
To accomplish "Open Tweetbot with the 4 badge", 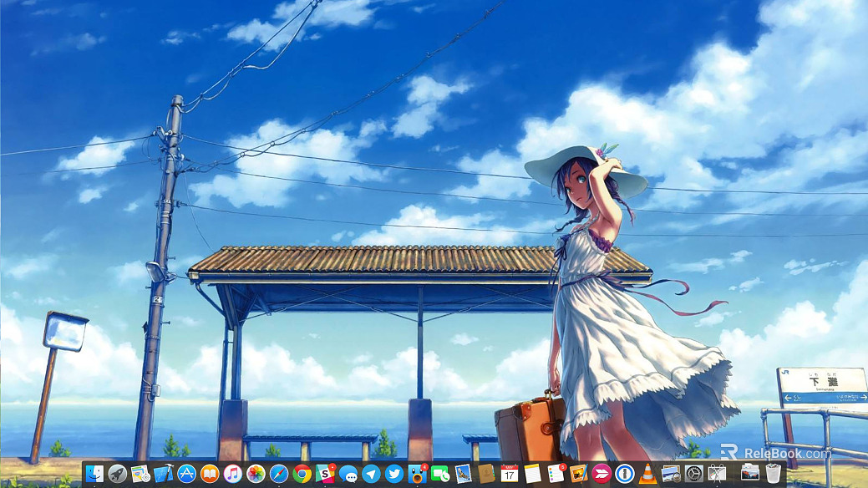I will 418,474.
